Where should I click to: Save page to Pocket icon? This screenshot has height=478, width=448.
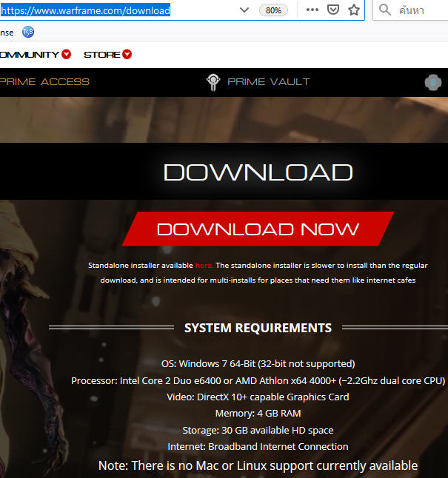pyautogui.click(x=332, y=10)
